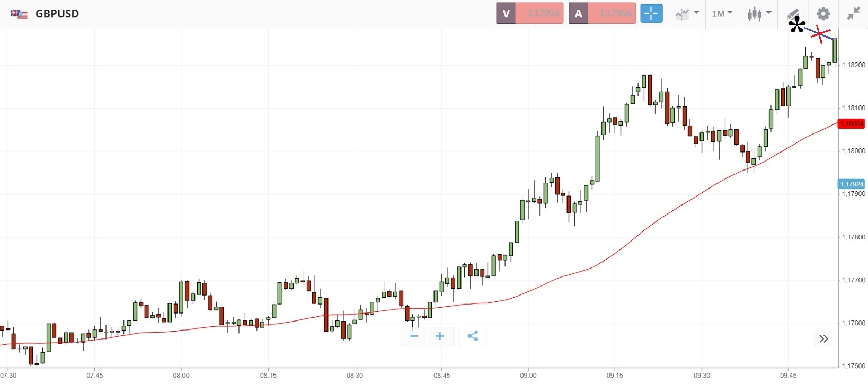Share the chart via share icon
Screen dimensions: 868x384
pyautogui.click(x=473, y=336)
